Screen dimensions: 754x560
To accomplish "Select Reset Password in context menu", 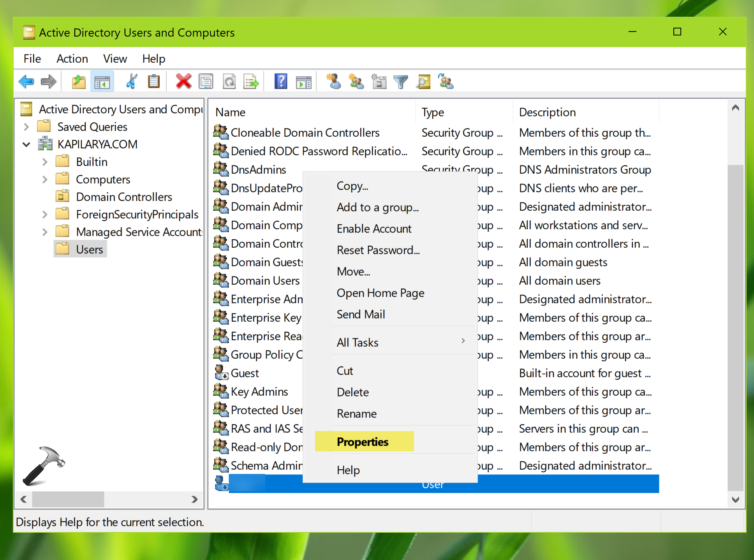I will [x=378, y=250].
